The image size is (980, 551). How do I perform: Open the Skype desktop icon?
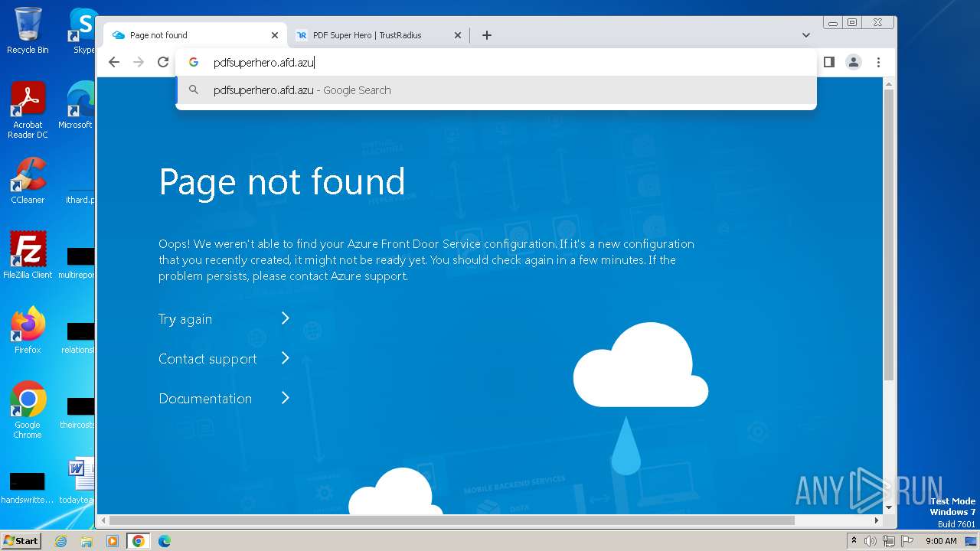coord(83,31)
